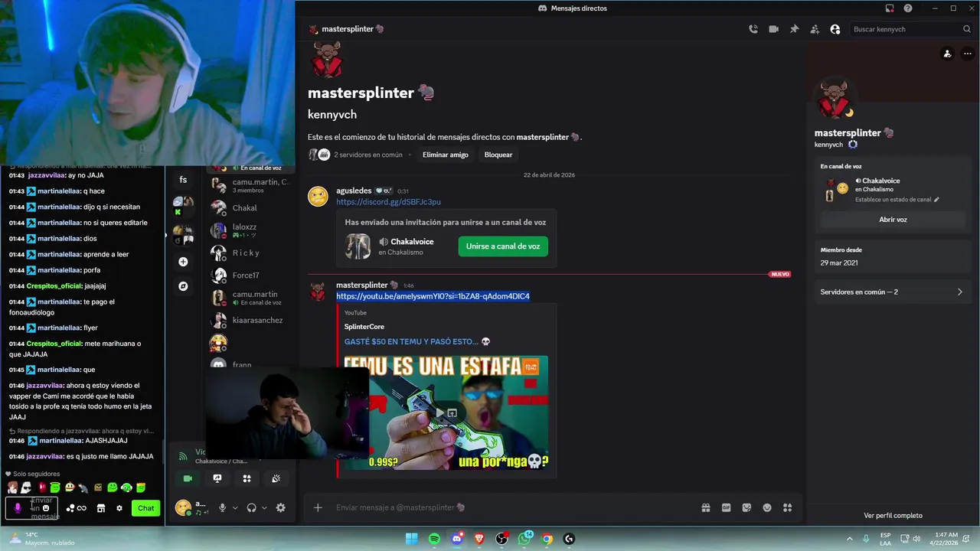Deafen with the headphones icon

[x=251, y=507]
